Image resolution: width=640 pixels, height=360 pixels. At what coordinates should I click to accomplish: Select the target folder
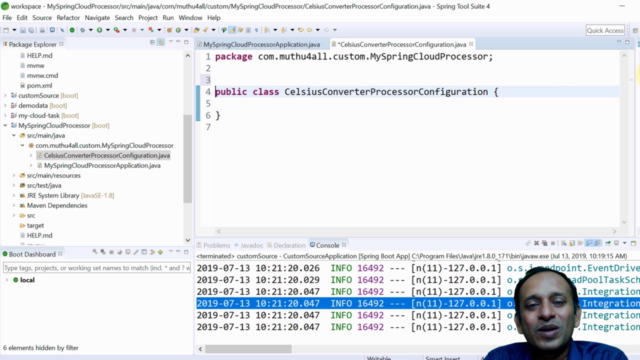35,225
